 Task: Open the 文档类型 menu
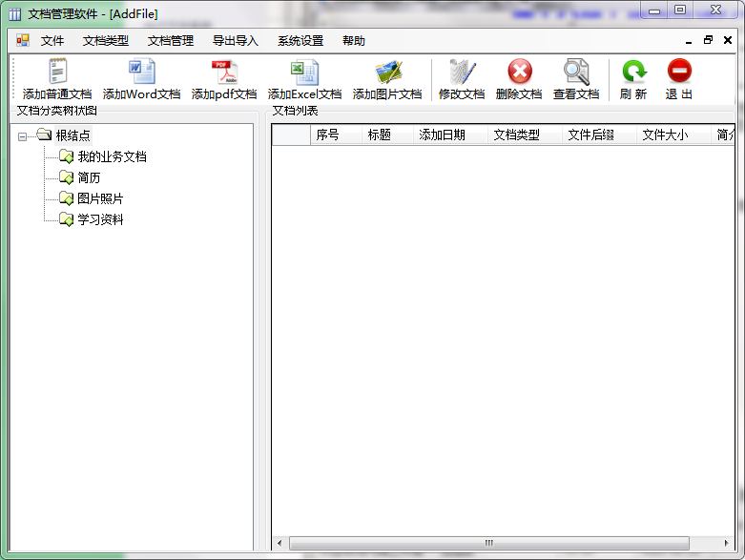(x=105, y=41)
